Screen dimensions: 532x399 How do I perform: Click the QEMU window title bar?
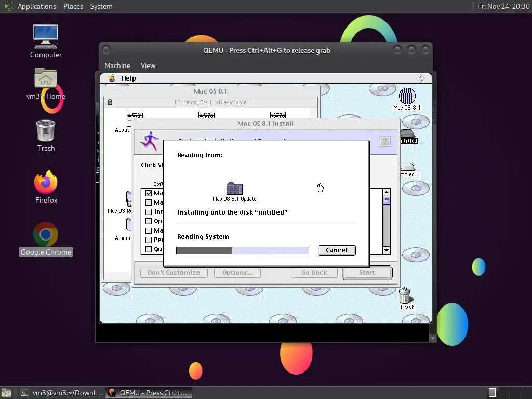pyautogui.click(x=266, y=50)
